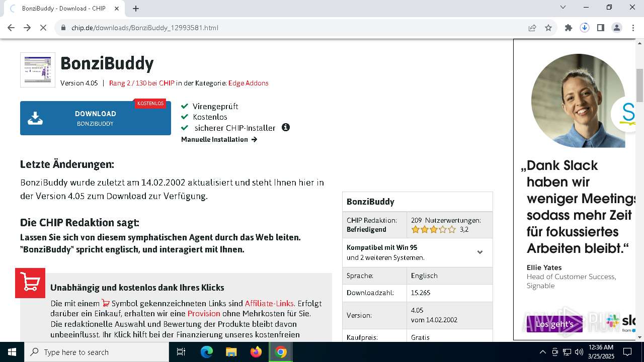Click the star rating in Nutzerwertungen

click(x=433, y=229)
